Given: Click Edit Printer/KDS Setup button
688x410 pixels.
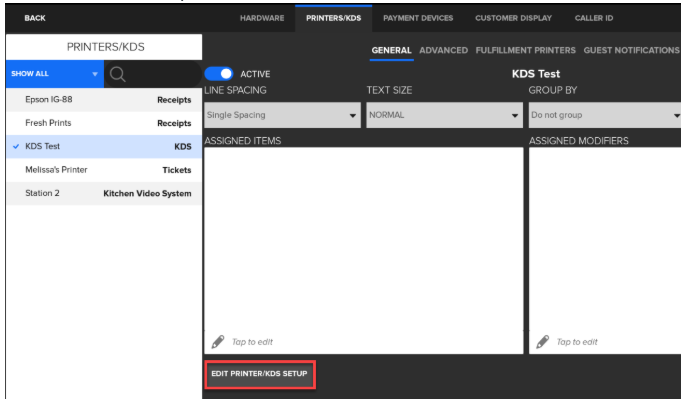Looking at the screenshot, I should pyautogui.click(x=260, y=374).
